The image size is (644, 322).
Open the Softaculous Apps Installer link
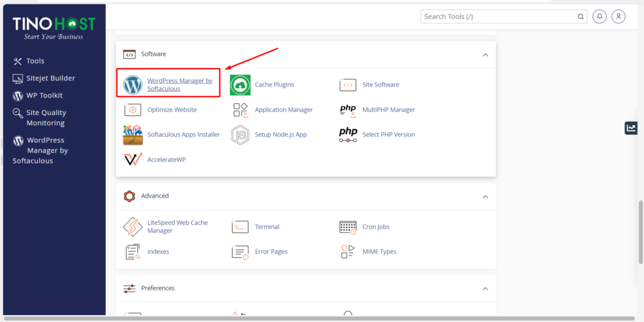184,135
